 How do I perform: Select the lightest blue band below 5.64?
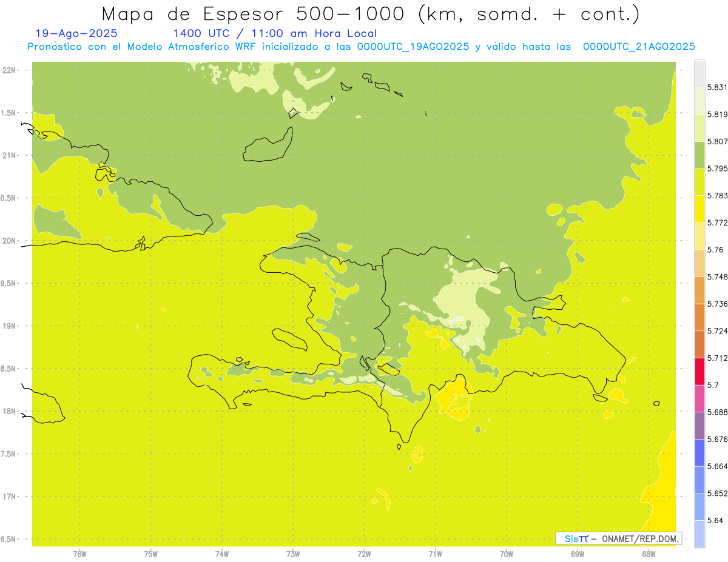pos(699,534)
